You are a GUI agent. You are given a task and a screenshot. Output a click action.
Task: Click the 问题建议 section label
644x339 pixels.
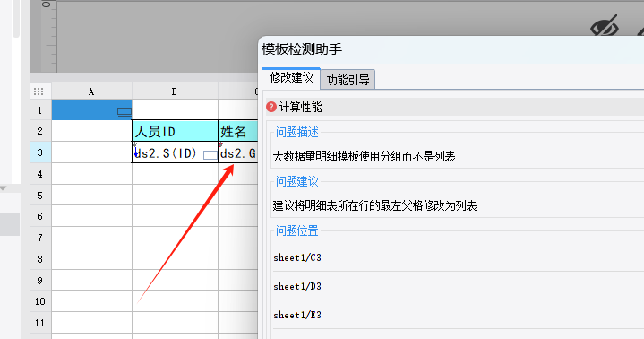(297, 181)
